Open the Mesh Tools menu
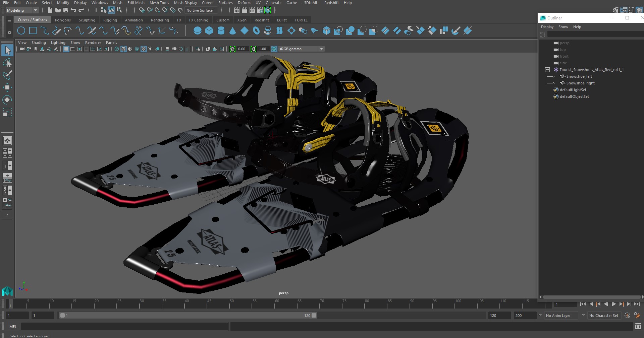The image size is (644, 338). (x=159, y=3)
